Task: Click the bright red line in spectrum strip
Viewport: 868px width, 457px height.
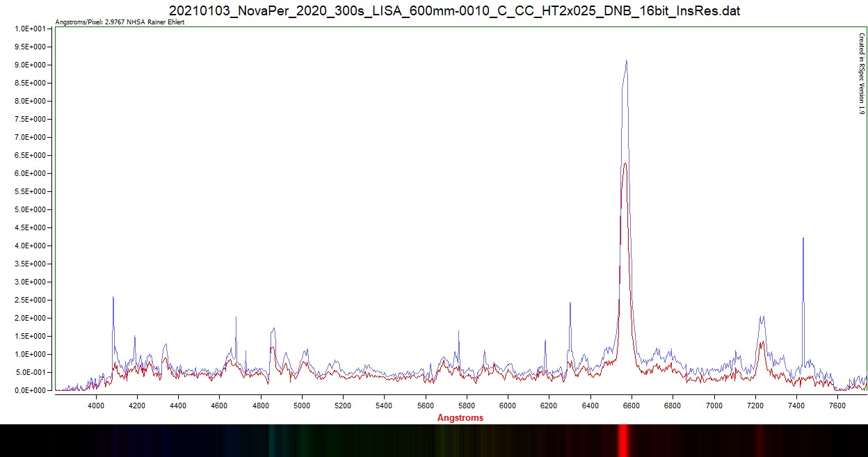Action: coord(623,440)
